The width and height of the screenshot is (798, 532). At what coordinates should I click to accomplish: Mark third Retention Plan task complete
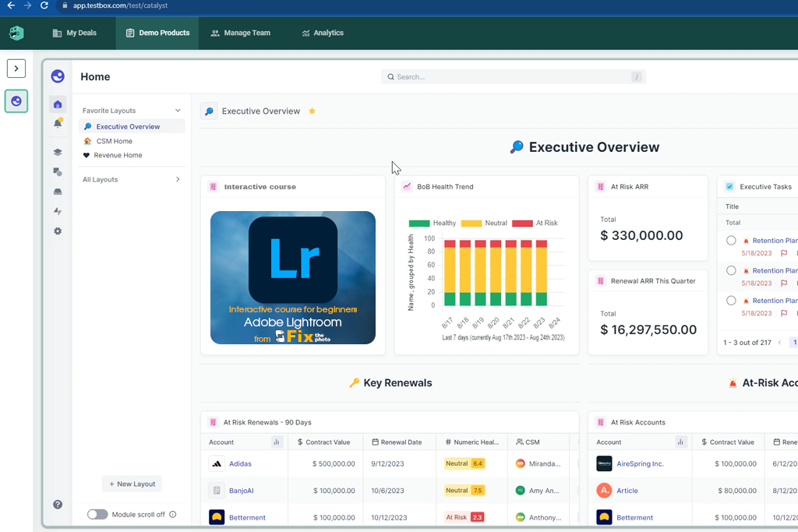pos(731,301)
